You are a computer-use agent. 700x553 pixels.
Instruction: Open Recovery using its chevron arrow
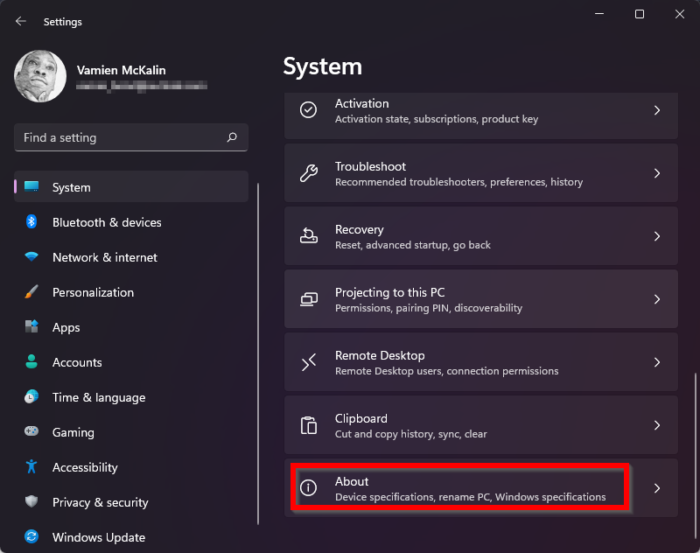tap(657, 236)
